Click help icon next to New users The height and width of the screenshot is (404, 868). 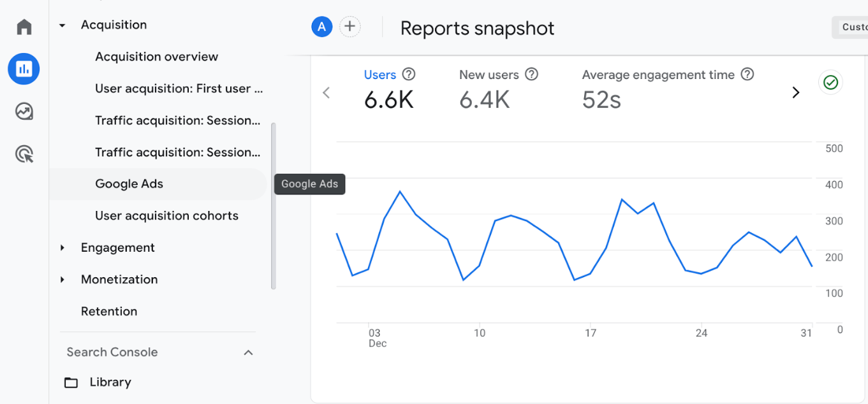point(531,75)
